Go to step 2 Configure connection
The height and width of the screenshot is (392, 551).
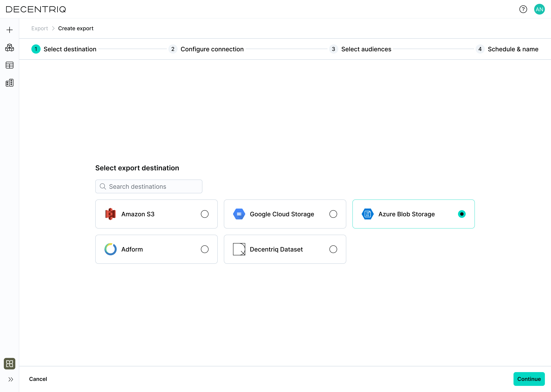pyautogui.click(x=206, y=49)
